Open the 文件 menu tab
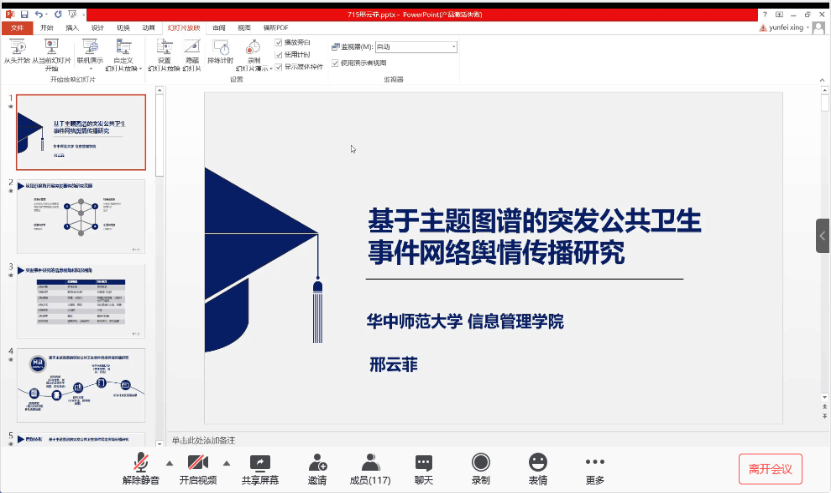Screen dimensions: 831x493 click(x=17, y=28)
